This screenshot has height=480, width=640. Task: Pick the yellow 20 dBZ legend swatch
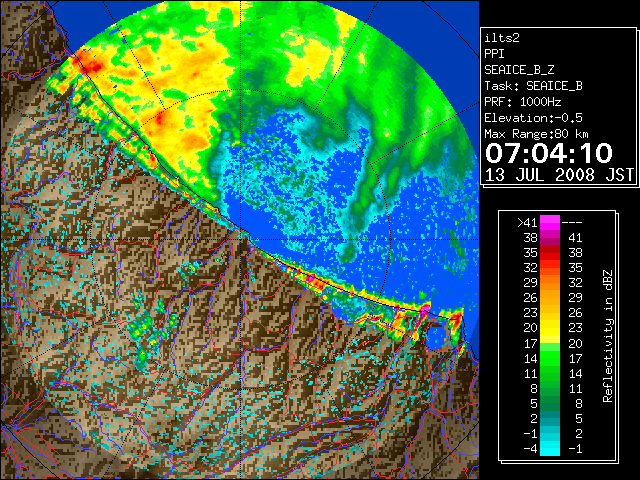click(550, 328)
